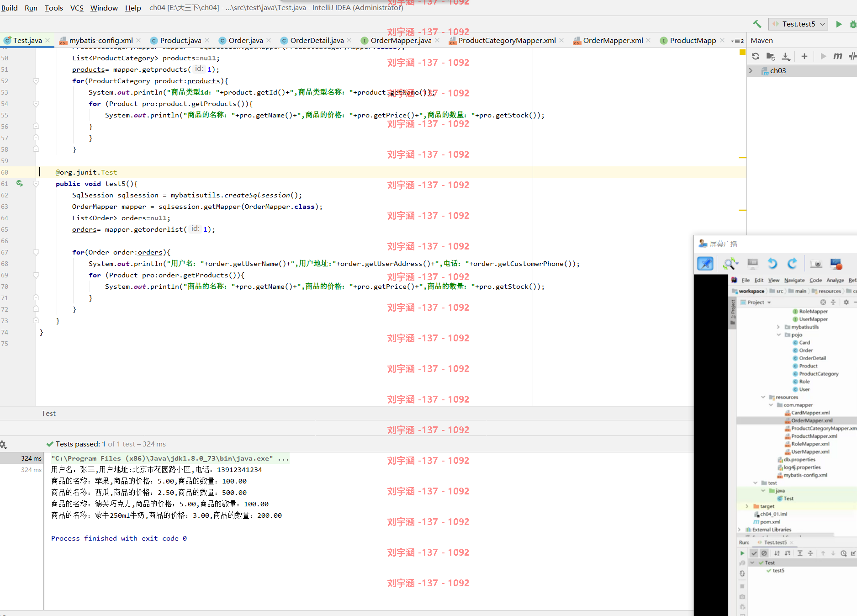Collapse the for loop fold marker on line 67
This screenshot has width=857, height=616.
[x=36, y=252]
